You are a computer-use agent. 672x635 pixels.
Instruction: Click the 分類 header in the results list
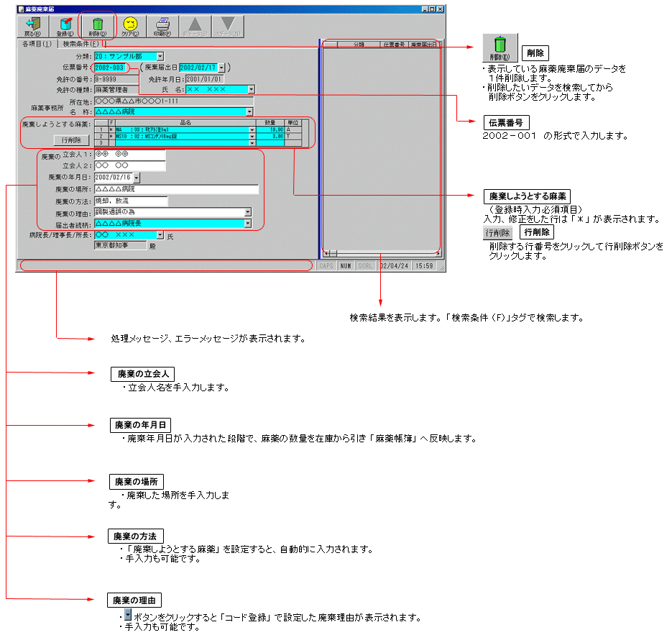point(359,44)
